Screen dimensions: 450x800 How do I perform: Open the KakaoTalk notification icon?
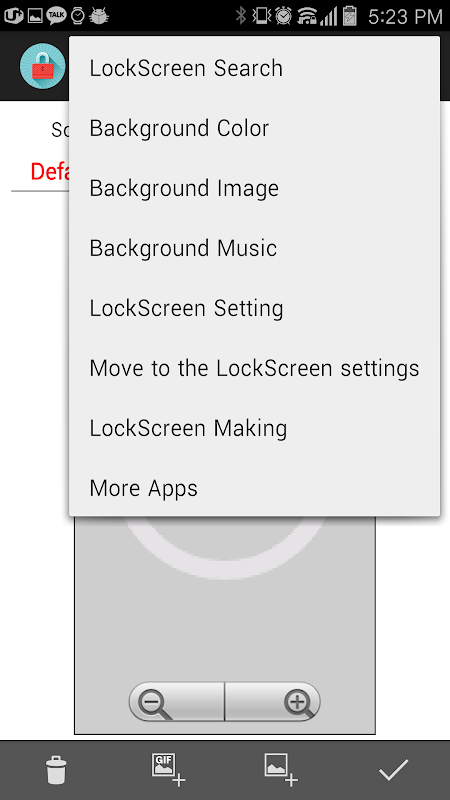coord(56,16)
